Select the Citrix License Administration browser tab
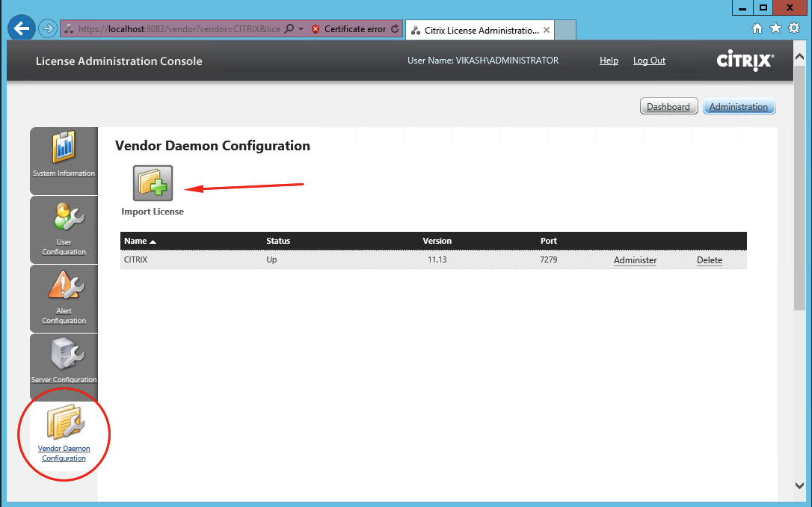The image size is (812, 507). point(480,30)
